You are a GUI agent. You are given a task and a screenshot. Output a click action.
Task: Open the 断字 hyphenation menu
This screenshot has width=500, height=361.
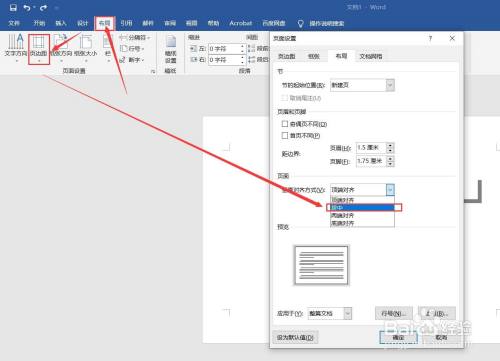click(x=132, y=60)
